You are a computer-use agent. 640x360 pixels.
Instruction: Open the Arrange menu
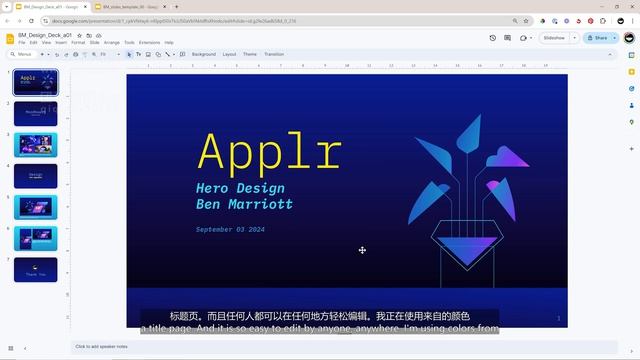pyautogui.click(x=111, y=42)
